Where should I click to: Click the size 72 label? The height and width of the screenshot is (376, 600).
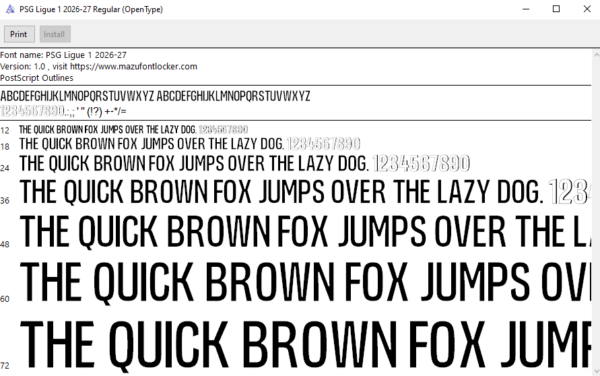(5, 366)
